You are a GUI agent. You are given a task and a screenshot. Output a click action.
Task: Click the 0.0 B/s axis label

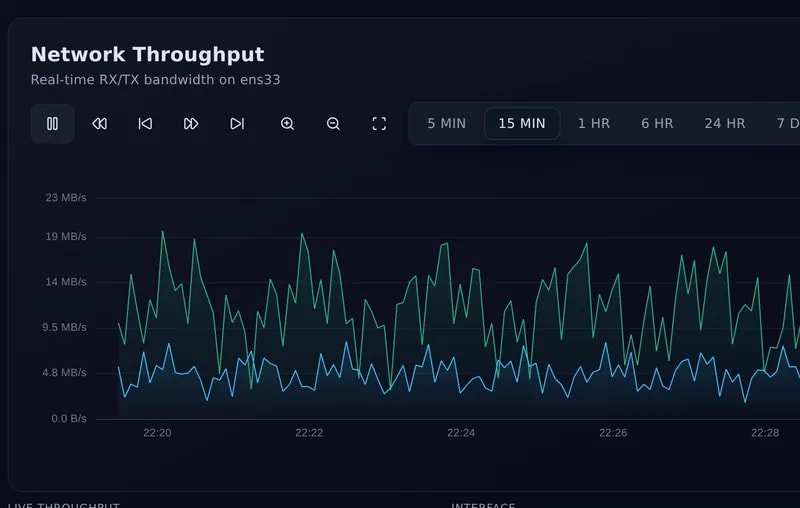(69, 418)
